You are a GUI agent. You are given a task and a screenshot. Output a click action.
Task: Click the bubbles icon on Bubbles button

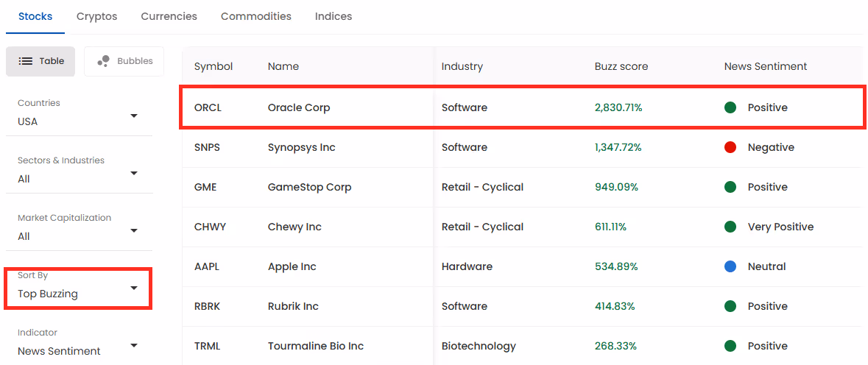click(103, 61)
